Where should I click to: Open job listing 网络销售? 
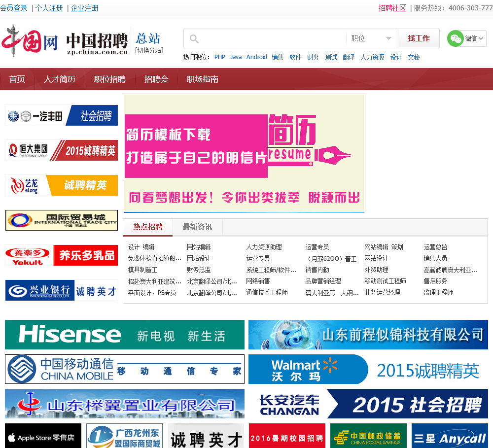(258, 281)
